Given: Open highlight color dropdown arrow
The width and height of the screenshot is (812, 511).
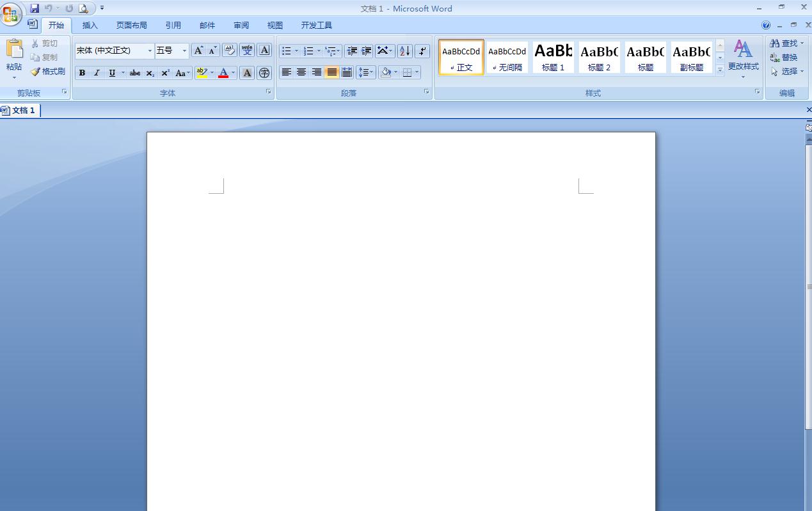Looking at the screenshot, I should click(212, 73).
